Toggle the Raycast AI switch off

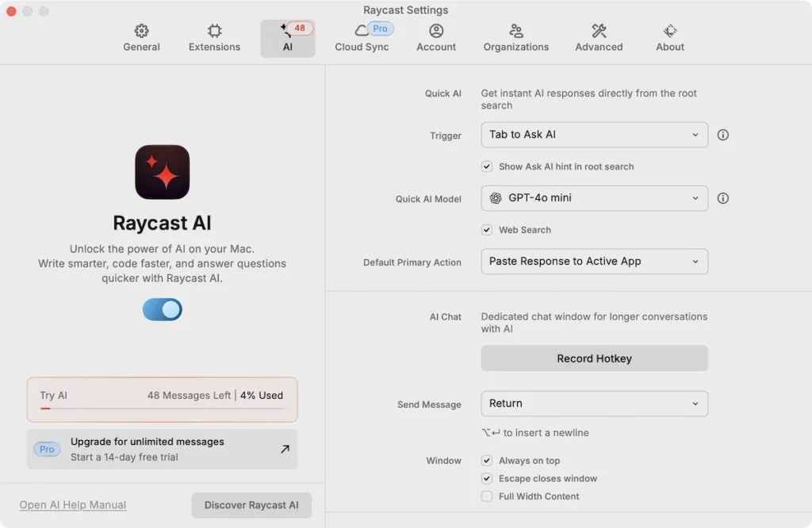pos(162,309)
